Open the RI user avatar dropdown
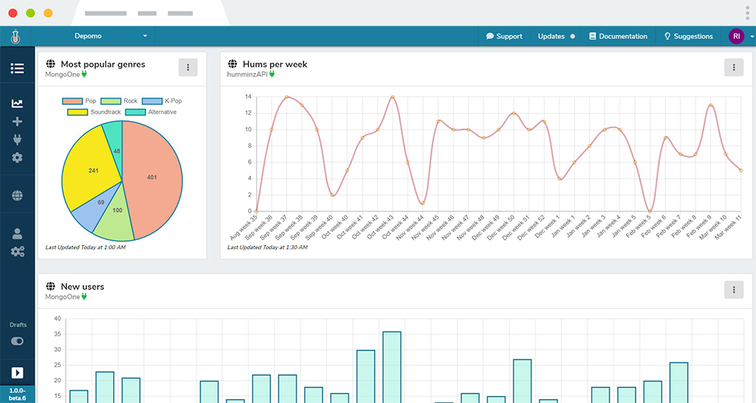Image resolution: width=756 pixels, height=403 pixels. click(739, 36)
